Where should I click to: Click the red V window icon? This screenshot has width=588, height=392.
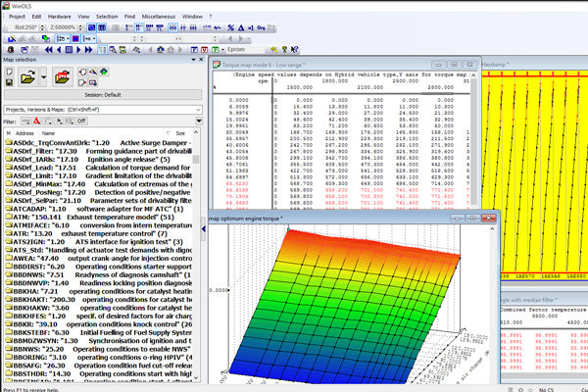point(205,50)
